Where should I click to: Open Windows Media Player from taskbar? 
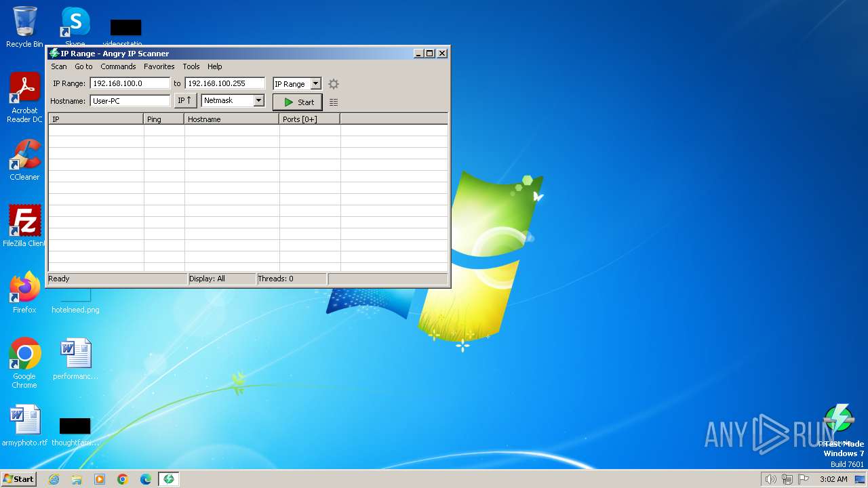(x=100, y=479)
